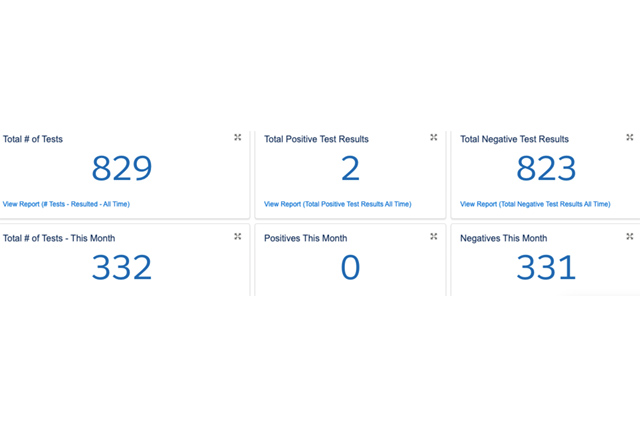Open View Report for Total Negative Test Results
The width and height of the screenshot is (640, 428).
[535, 204]
